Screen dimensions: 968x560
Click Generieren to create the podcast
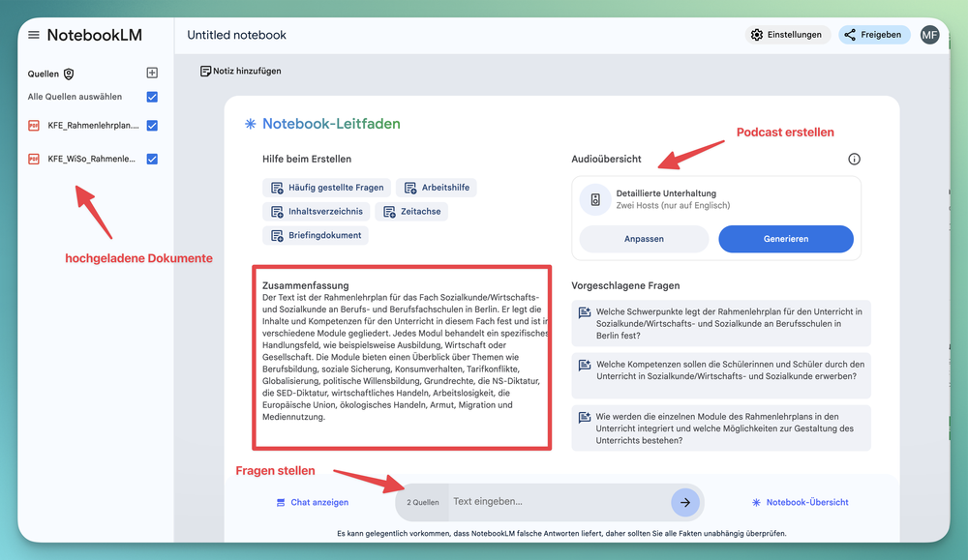pyautogui.click(x=786, y=239)
